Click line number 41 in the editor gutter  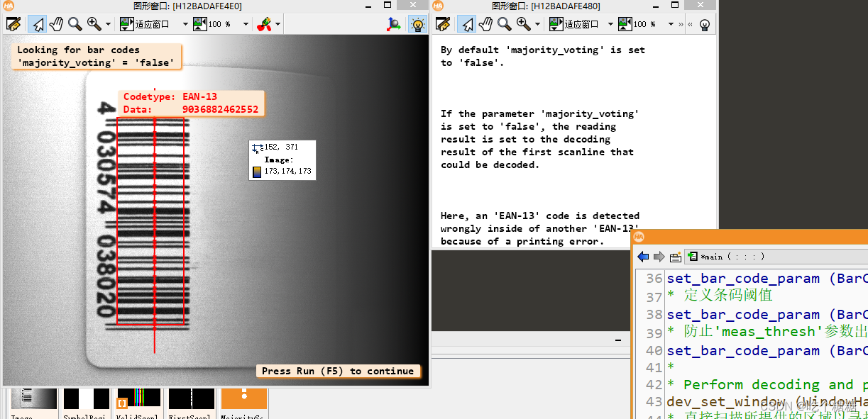click(x=654, y=368)
